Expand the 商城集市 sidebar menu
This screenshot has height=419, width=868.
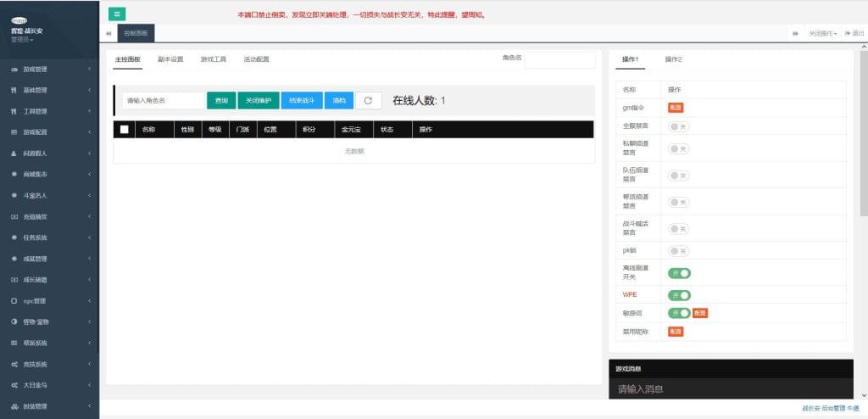(49, 175)
